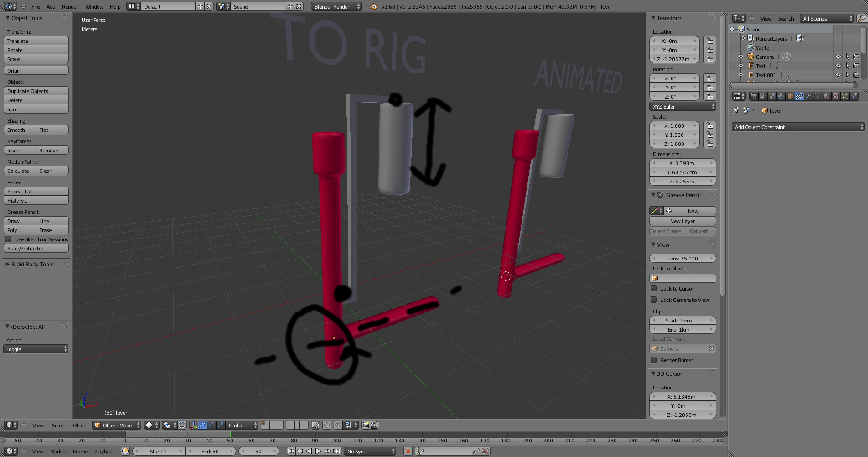Enable Render Border checkbox
868x457 pixels.
(654, 360)
